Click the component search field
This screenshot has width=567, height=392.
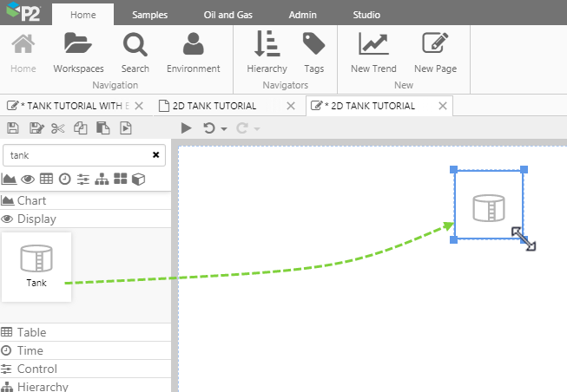click(76, 155)
